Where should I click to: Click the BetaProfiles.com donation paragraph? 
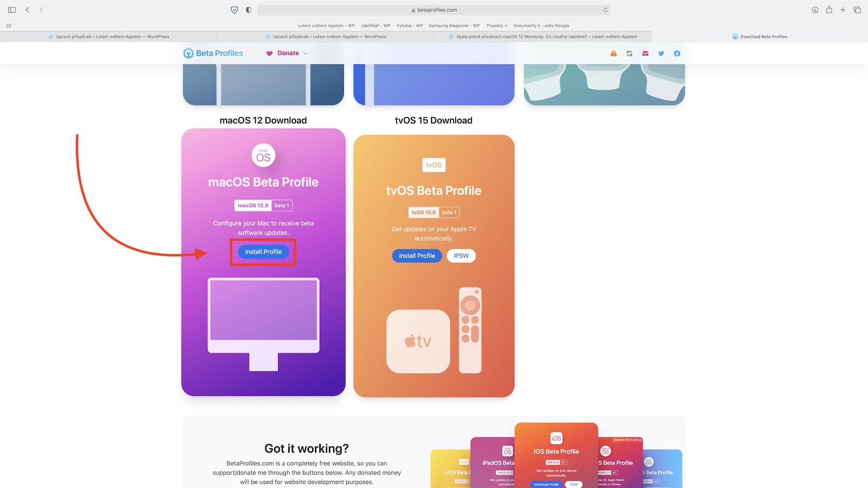point(307,473)
